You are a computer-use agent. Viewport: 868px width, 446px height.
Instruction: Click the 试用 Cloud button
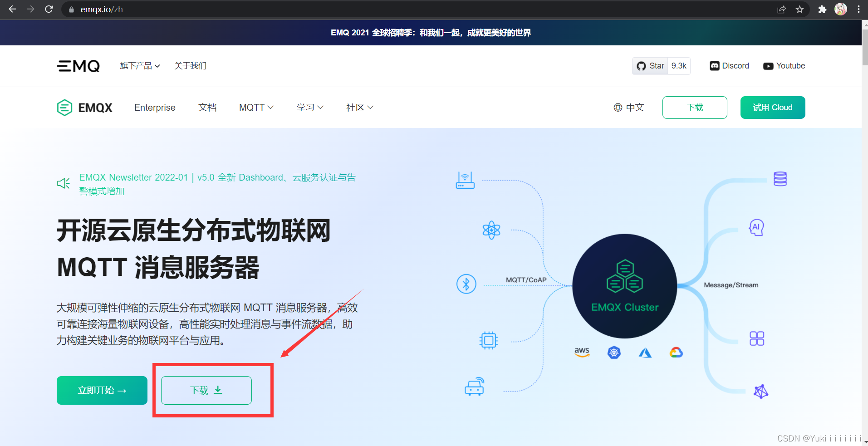tap(773, 108)
